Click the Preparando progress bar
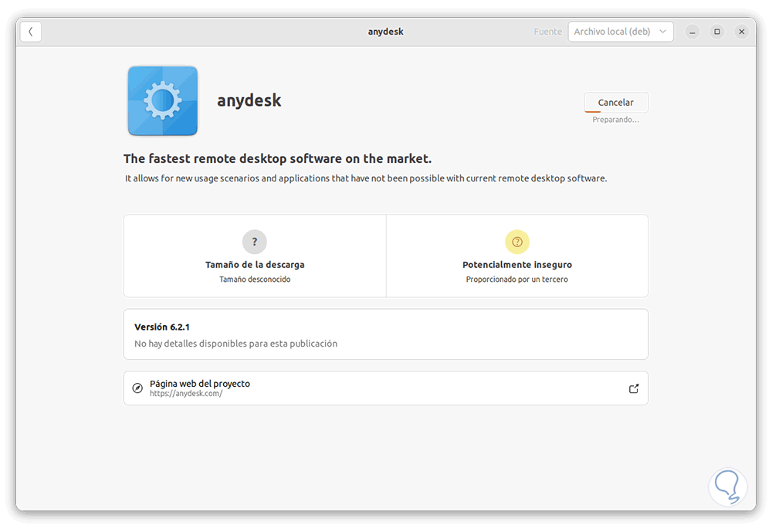This screenshot has height=532, width=772. (615, 112)
